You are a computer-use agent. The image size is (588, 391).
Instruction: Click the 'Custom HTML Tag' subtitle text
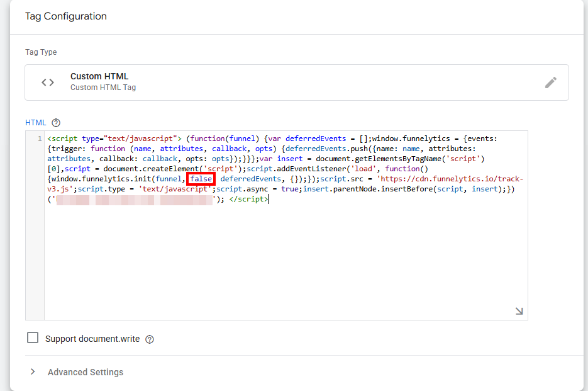[103, 88]
